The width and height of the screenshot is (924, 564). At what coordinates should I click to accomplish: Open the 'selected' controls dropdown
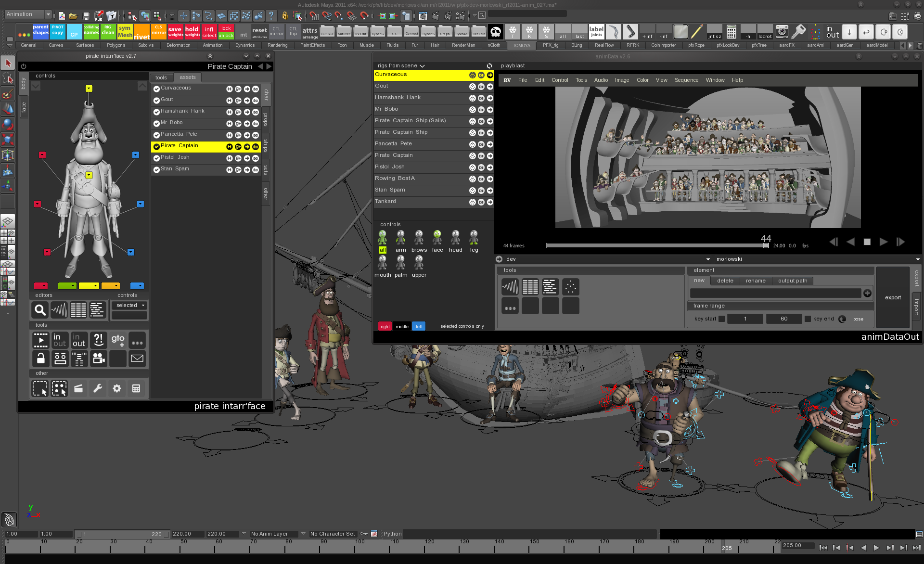[129, 306]
